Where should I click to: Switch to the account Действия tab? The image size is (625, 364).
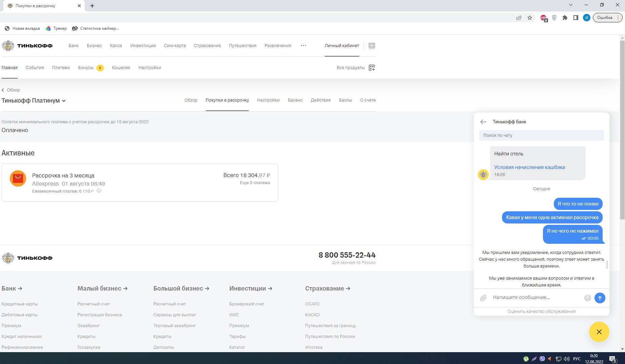[321, 100]
